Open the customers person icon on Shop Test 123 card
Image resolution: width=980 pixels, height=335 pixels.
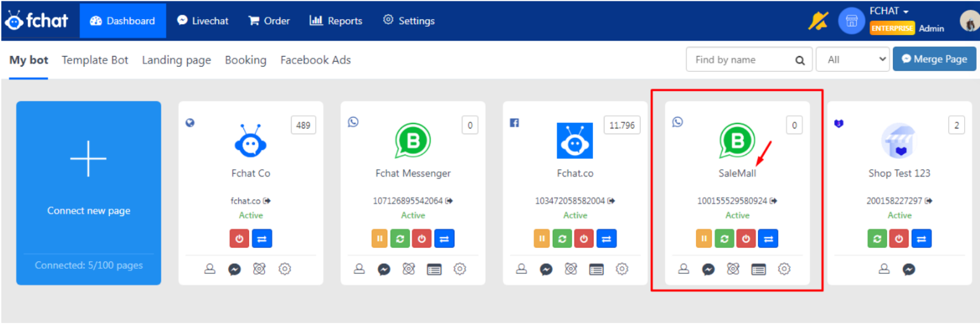point(884,269)
